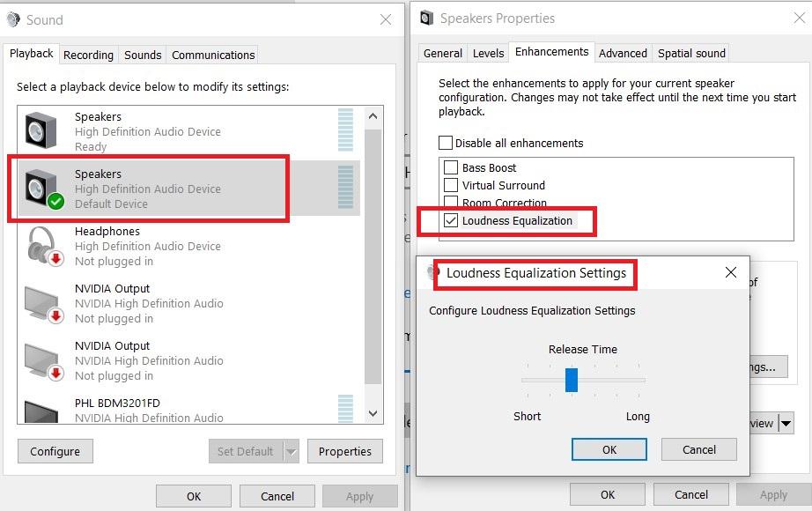Enable the Bass Boost checkbox
The image size is (812, 511).
[x=451, y=167]
